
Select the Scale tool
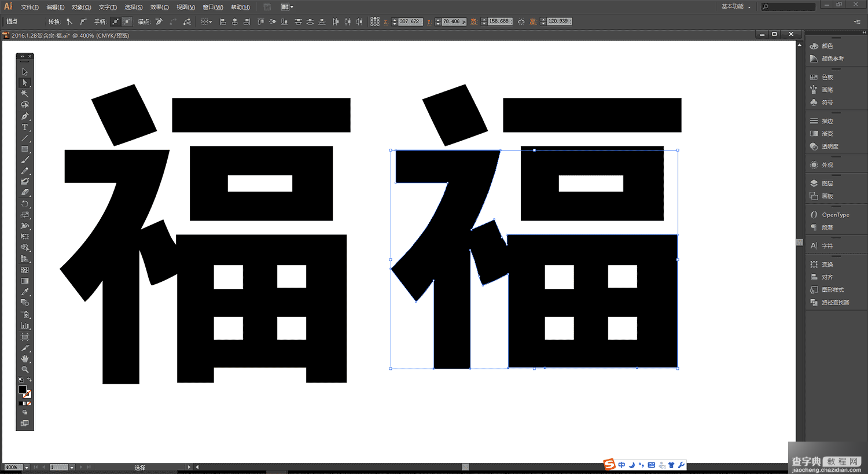(25, 215)
